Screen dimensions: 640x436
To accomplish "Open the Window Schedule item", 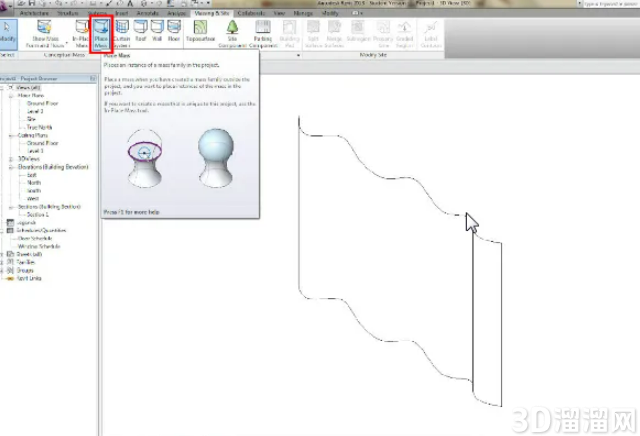I will pyautogui.click(x=39, y=246).
